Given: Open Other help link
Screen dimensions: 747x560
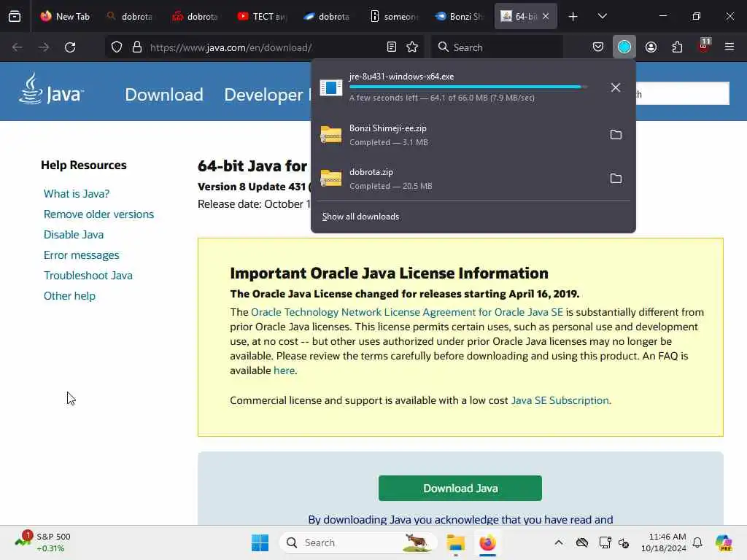Looking at the screenshot, I should (69, 296).
